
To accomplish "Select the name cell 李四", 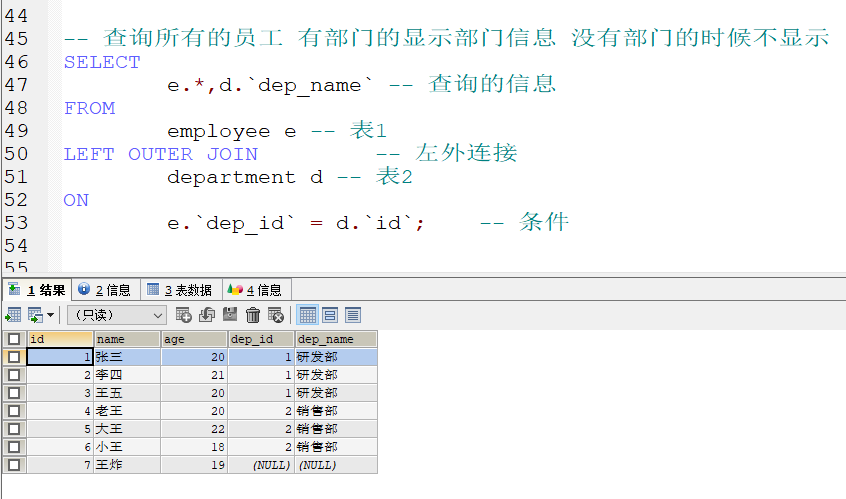I will (x=127, y=375).
